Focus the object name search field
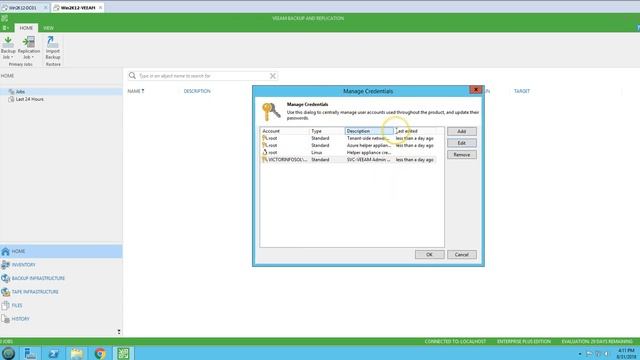This screenshot has width=640, height=360. [203, 76]
